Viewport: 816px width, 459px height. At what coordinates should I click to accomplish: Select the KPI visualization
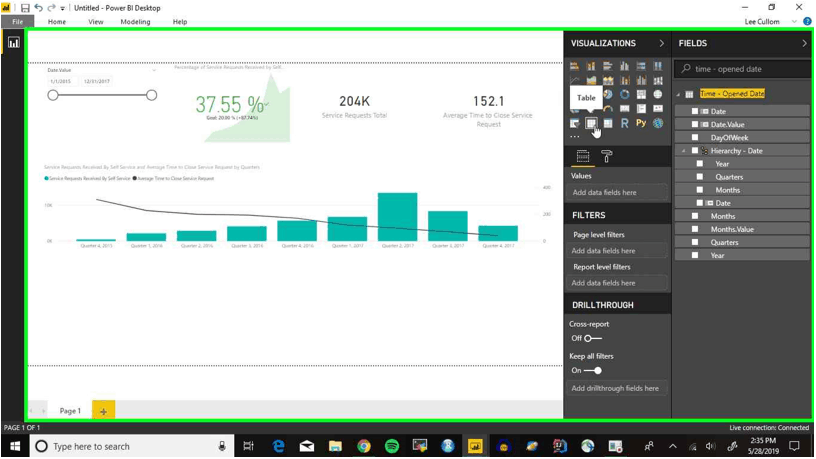(x=658, y=109)
